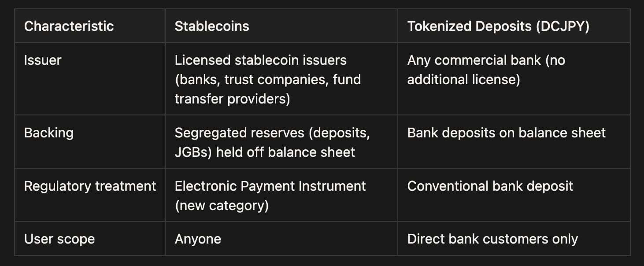Click the Tokenized Deposits (DCJPY) header
Viewport: 644px width, 266px height.
coord(498,26)
